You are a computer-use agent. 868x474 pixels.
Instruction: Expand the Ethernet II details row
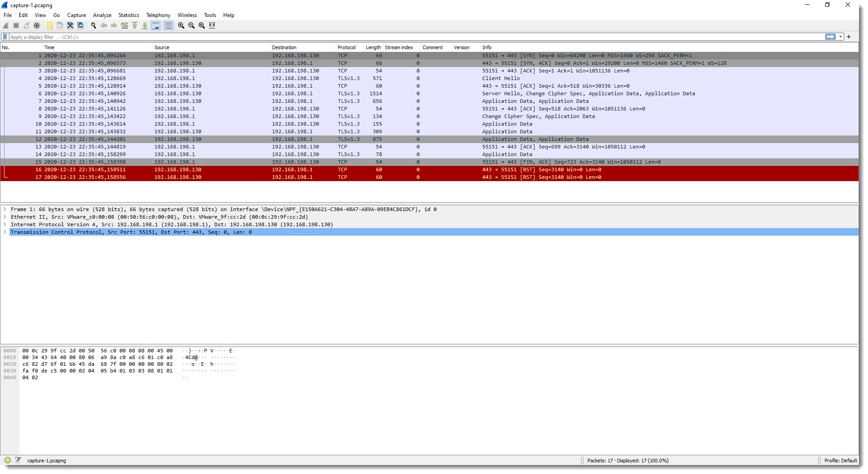5,217
